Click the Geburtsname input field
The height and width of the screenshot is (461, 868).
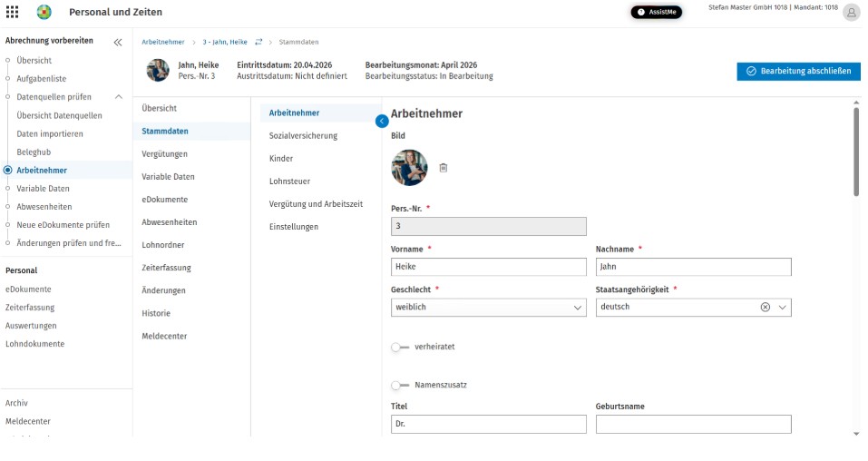pos(693,424)
